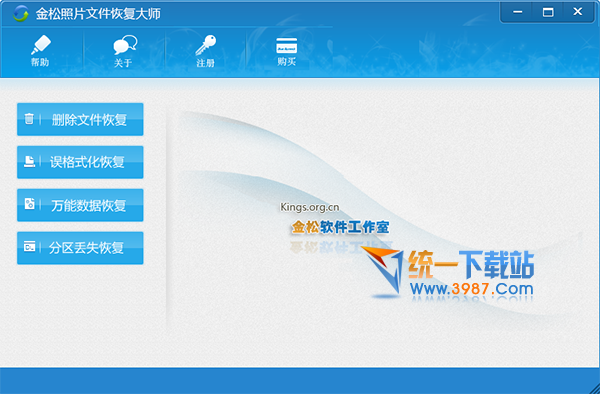Click the window title 金松照片文件恢复大师
600x394 pixels.
point(98,14)
